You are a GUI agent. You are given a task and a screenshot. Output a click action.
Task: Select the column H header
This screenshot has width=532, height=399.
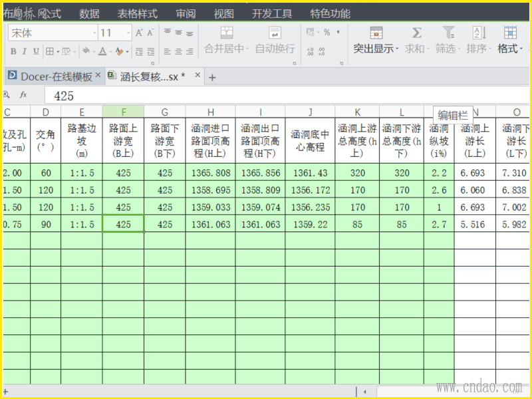point(210,112)
